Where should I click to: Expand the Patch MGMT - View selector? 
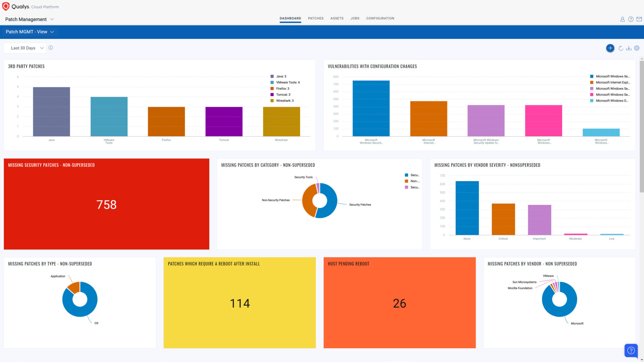(30, 32)
